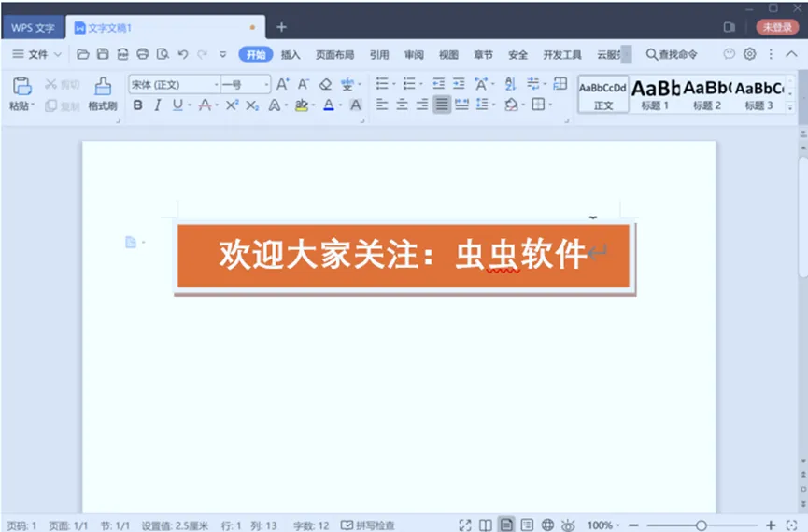Click the orange banner heading text

403,255
